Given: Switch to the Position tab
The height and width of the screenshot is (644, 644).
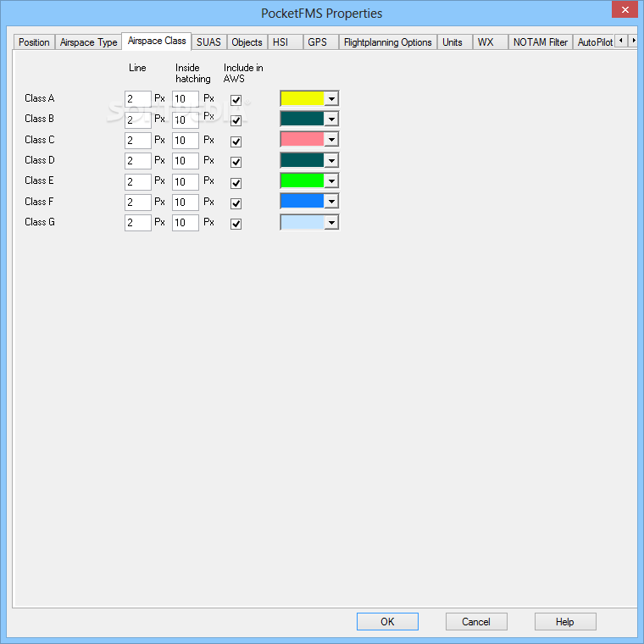Looking at the screenshot, I should (x=34, y=42).
